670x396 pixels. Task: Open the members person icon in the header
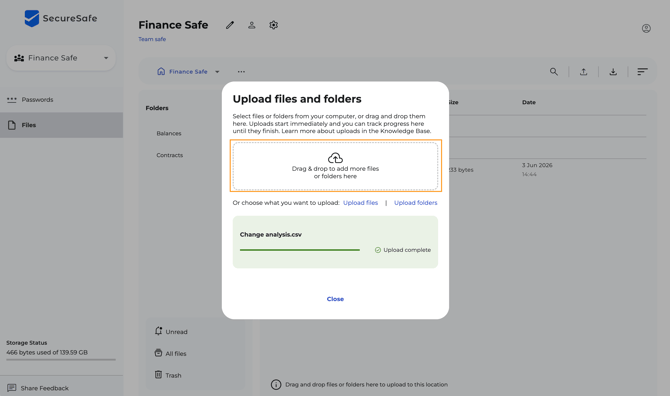(x=252, y=25)
